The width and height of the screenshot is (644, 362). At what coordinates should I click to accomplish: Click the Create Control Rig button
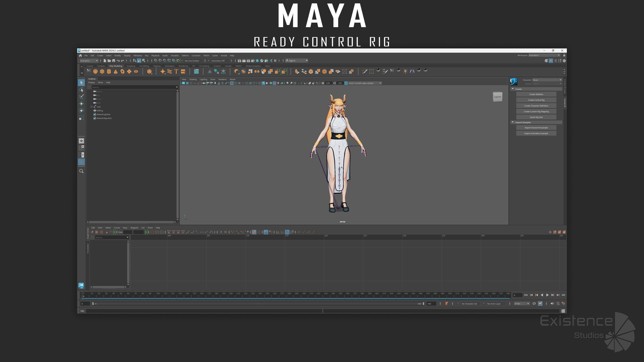point(536,100)
